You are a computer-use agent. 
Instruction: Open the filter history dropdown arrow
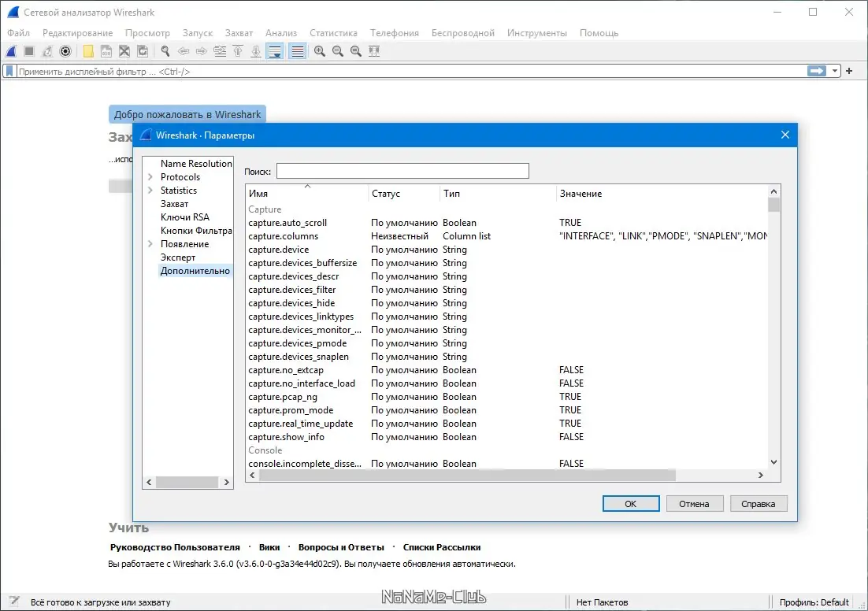[x=835, y=71]
